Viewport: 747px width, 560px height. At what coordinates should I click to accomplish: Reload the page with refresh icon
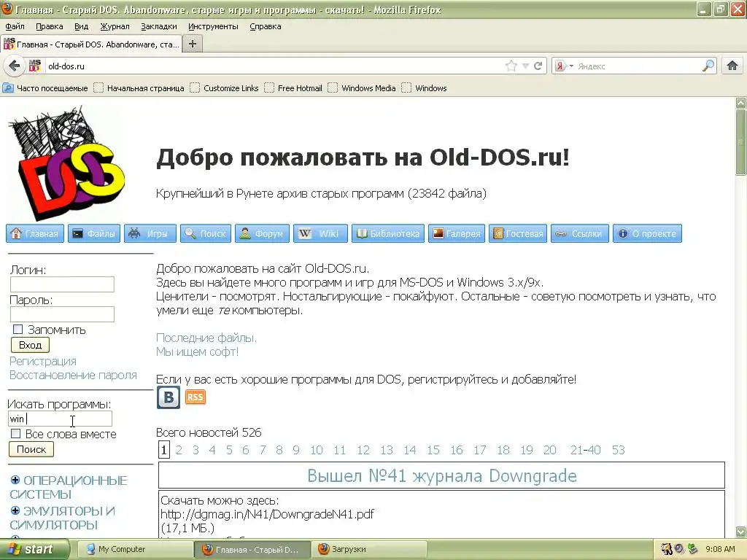coord(538,66)
